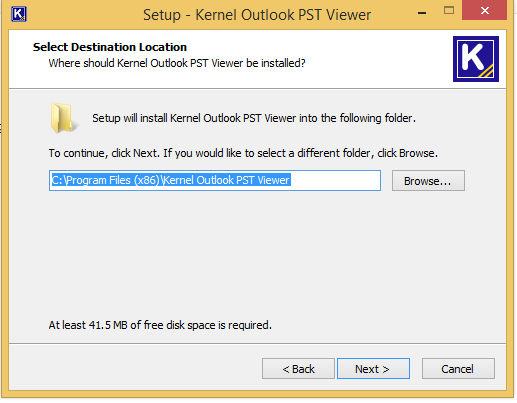Minimize the setup window
Viewport: 517px width, 403px height.
pyautogui.click(x=422, y=13)
